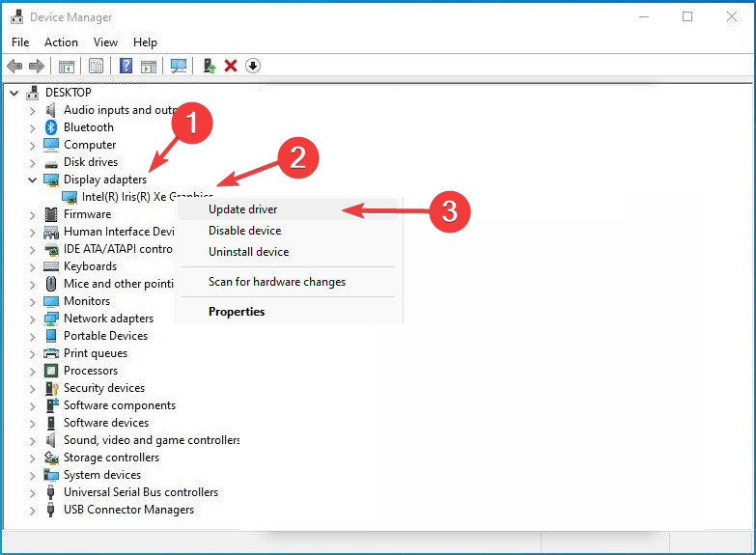Expand the Monitors node
Viewport: 756px width, 555px height.
click(x=32, y=301)
